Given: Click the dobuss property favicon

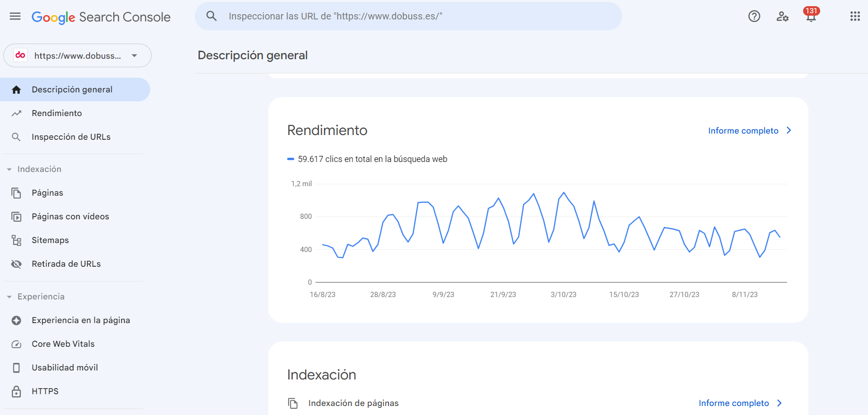Looking at the screenshot, I should pos(20,55).
